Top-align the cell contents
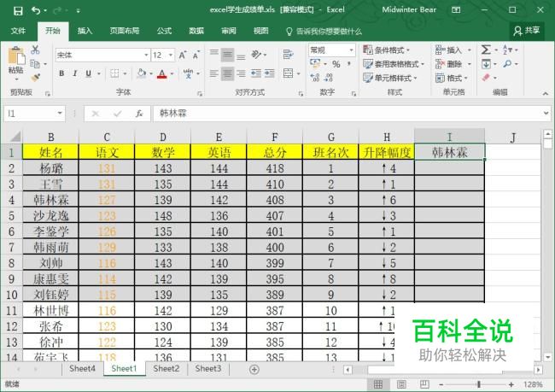The image size is (555, 392). [x=213, y=52]
